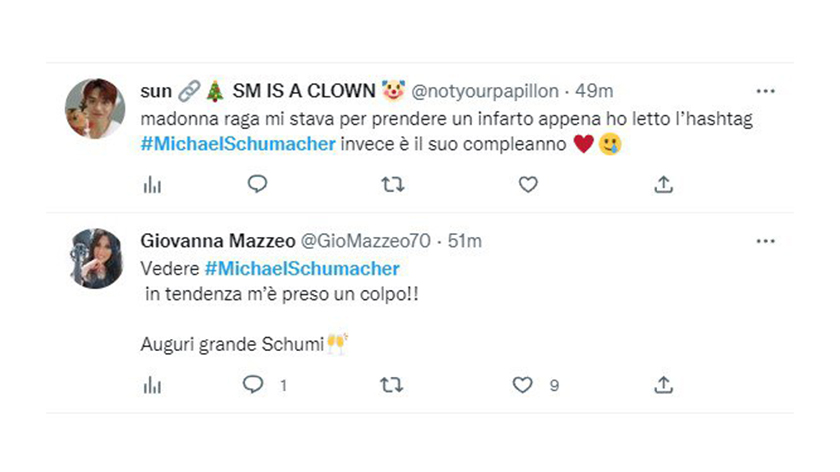Open more options on Giovanna Mazzeo's tweet
The height and width of the screenshot is (472, 840).
pyautogui.click(x=766, y=241)
